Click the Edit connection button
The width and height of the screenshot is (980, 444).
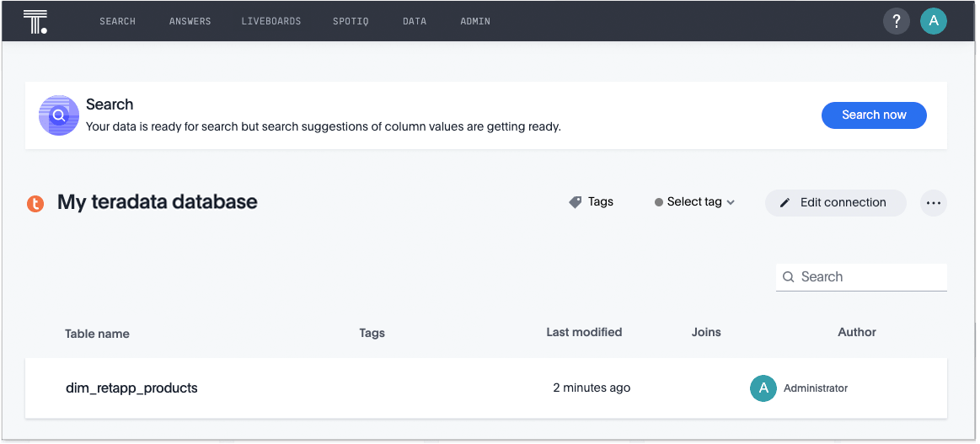tap(835, 203)
